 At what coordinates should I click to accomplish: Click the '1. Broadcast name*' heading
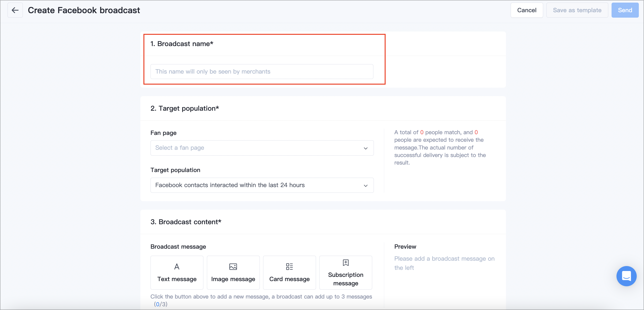click(x=182, y=44)
